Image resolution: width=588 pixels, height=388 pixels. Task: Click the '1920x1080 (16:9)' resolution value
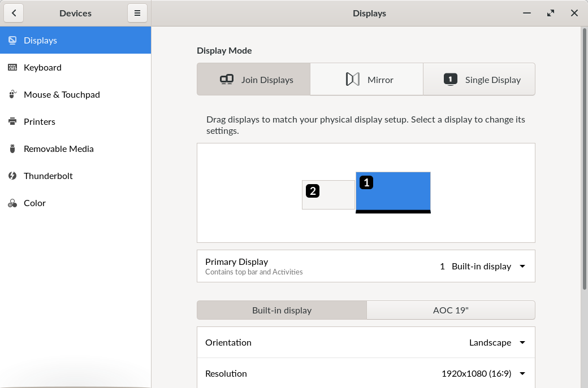pyautogui.click(x=476, y=373)
